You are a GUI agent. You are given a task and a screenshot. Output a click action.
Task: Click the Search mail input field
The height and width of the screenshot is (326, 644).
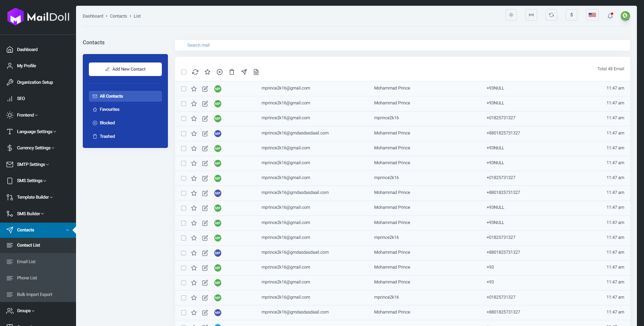[x=402, y=45]
